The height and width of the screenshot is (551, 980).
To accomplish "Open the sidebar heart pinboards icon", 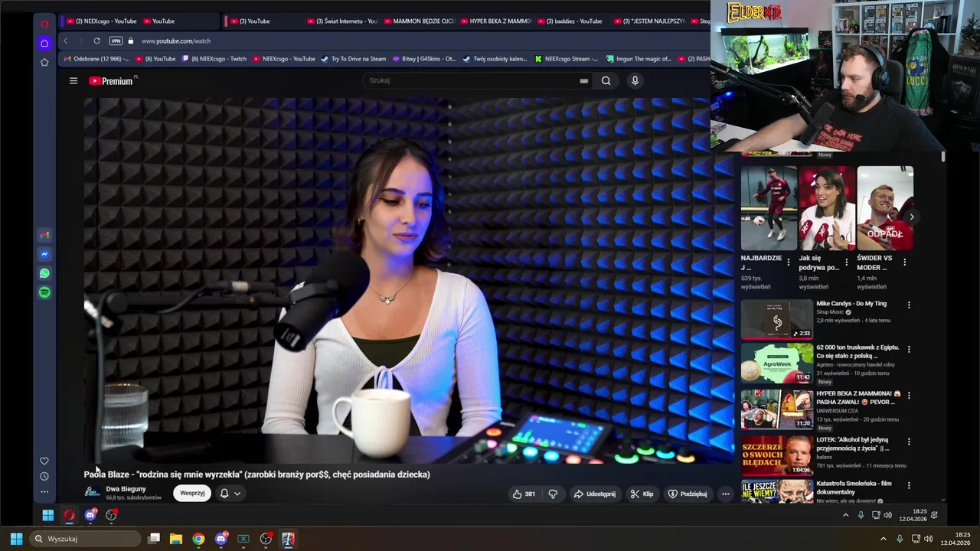I will coord(44,461).
